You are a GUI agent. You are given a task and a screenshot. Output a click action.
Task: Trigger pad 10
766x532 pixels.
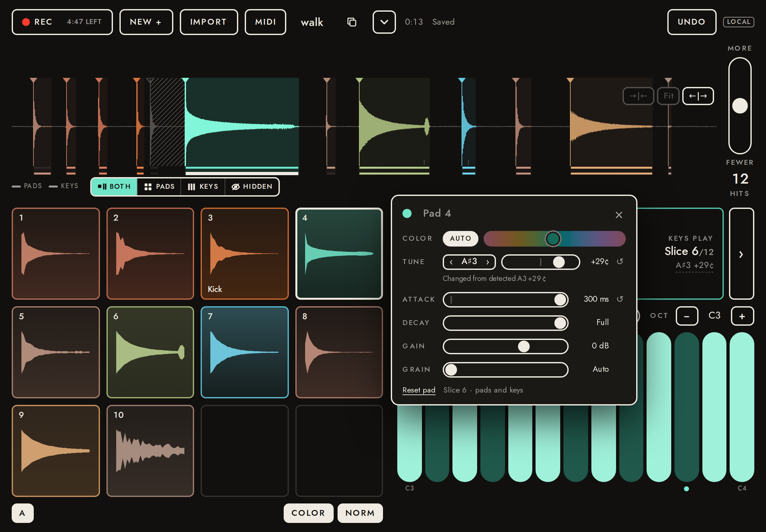pos(150,451)
